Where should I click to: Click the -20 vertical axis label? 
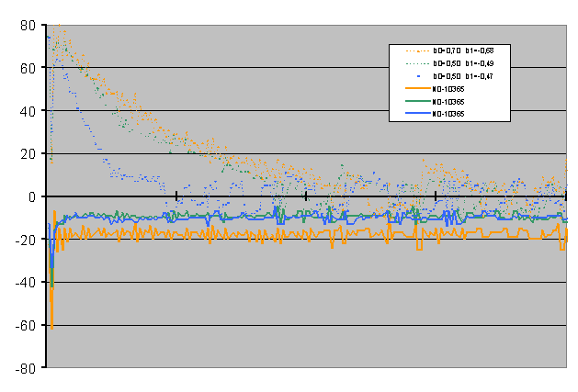[x=25, y=240]
